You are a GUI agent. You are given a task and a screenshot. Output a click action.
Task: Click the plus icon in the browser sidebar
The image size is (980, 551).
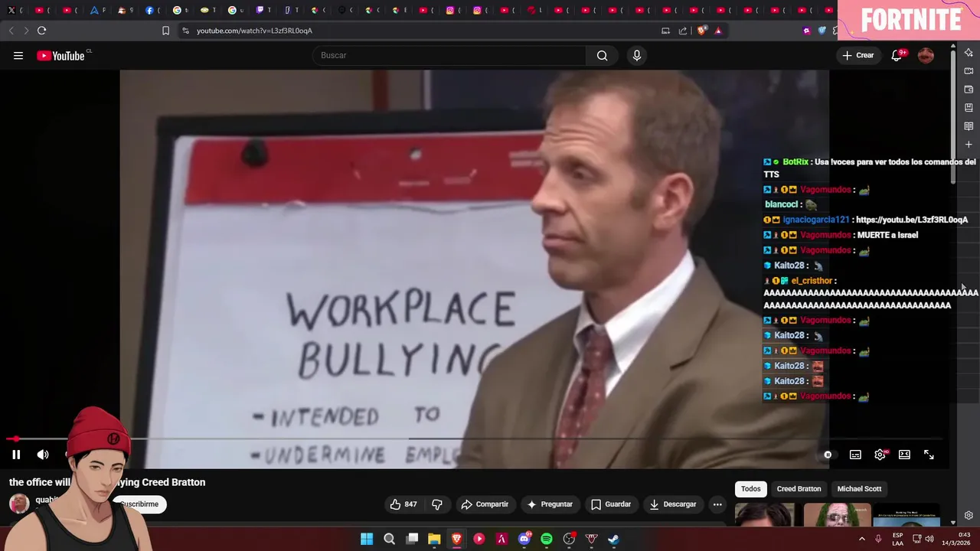click(969, 145)
